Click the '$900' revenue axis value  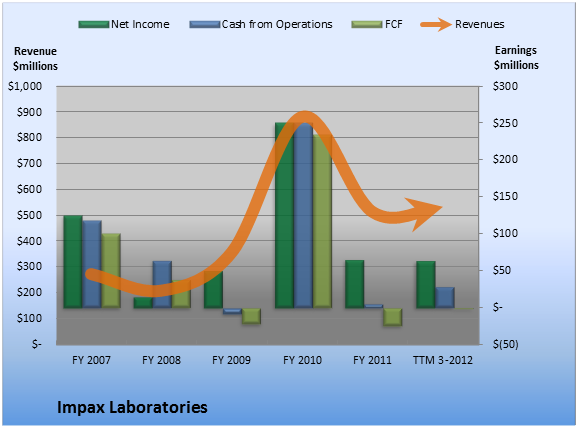(29, 112)
